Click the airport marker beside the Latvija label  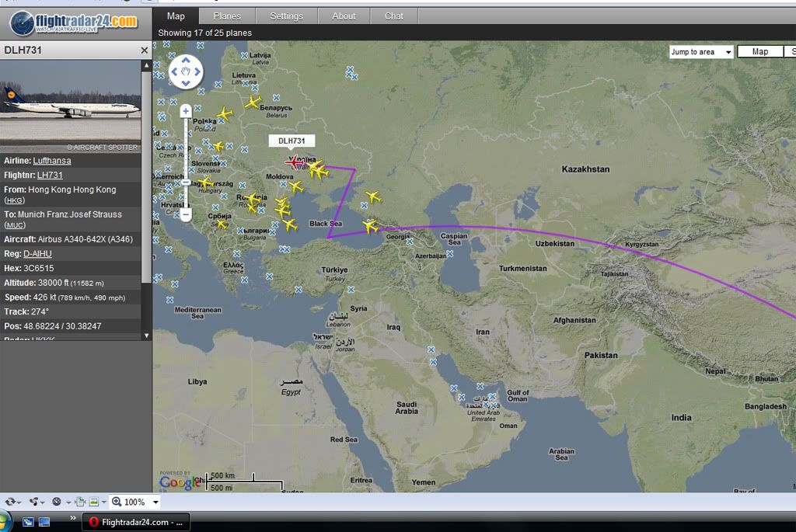coord(245,55)
